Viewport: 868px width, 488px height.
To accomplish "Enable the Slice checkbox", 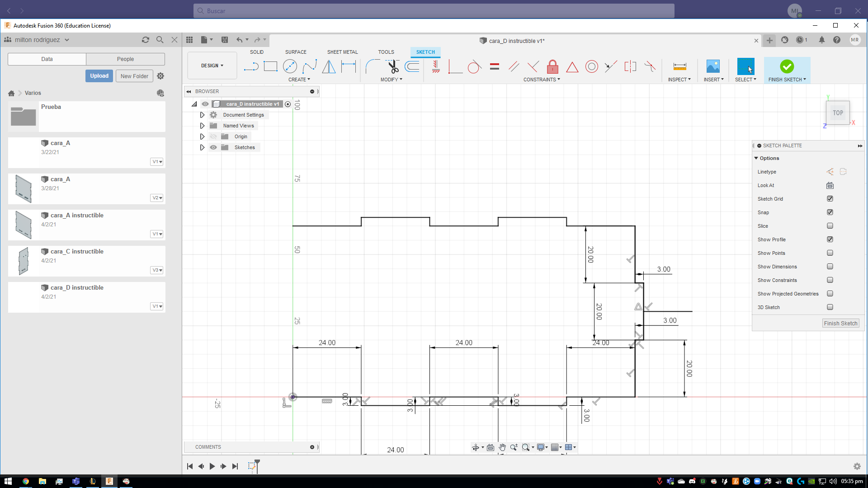I will [830, 226].
